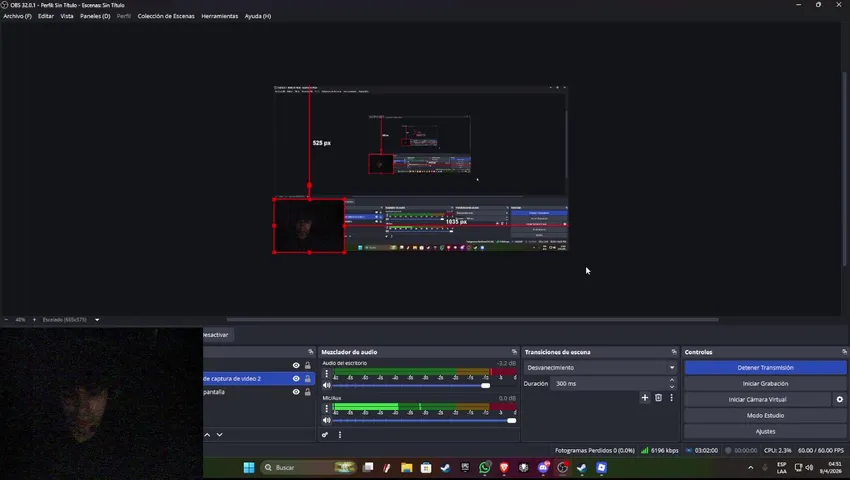This screenshot has width=850, height=480.
Task: Float the sources dock with its header icon
Action: click(311, 352)
